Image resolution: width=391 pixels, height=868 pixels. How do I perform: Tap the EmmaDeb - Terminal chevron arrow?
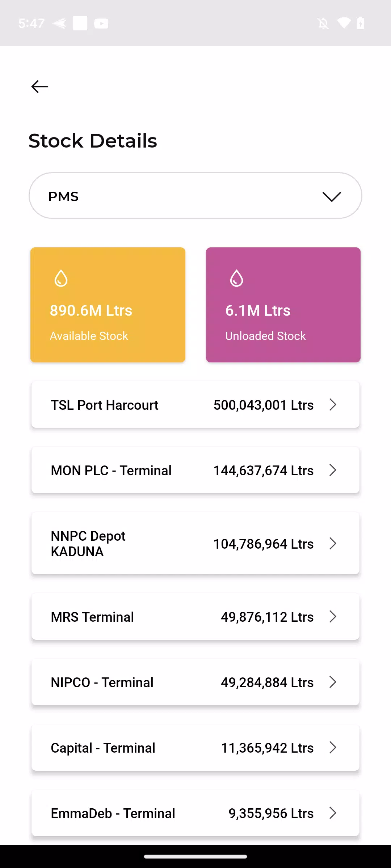click(x=333, y=813)
